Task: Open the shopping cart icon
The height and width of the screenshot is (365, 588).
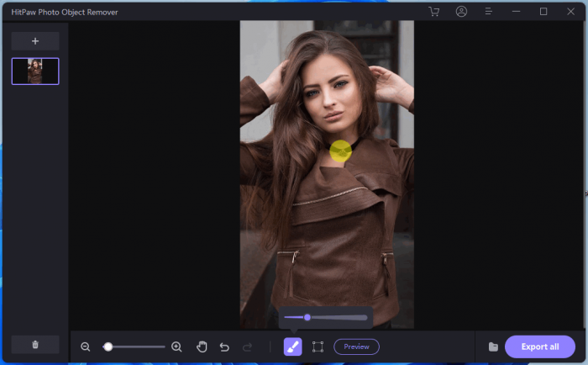Action: [x=434, y=12]
